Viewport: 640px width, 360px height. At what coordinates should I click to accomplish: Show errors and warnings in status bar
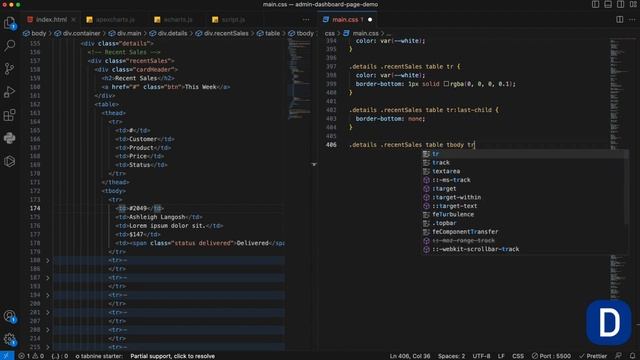pyautogui.click(x=31, y=356)
